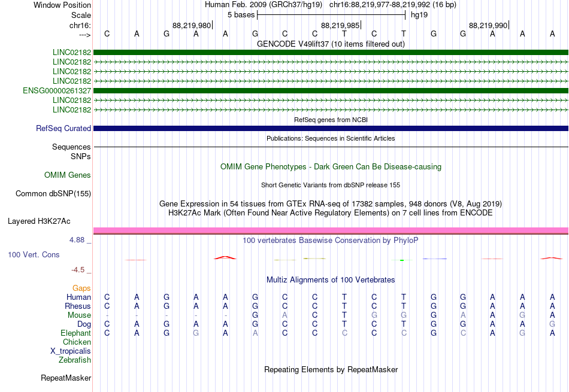The height and width of the screenshot is (392, 569).
Task: Select the Human alignment row label
Action: click(x=78, y=297)
